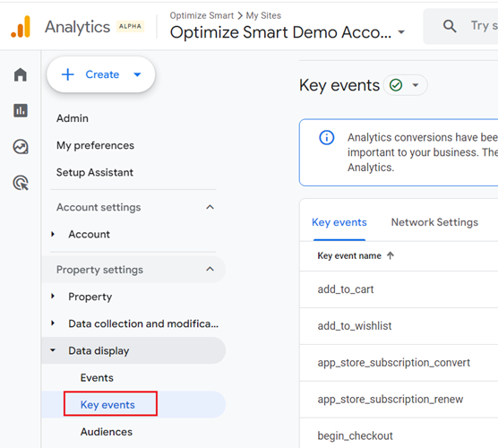Open the Reports bar chart icon
This screenshot has width=498, height=448.
coord(21,110)
